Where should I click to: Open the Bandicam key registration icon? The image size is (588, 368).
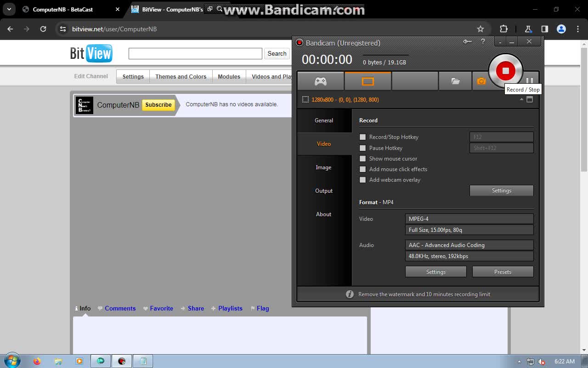tap(467, 41)
